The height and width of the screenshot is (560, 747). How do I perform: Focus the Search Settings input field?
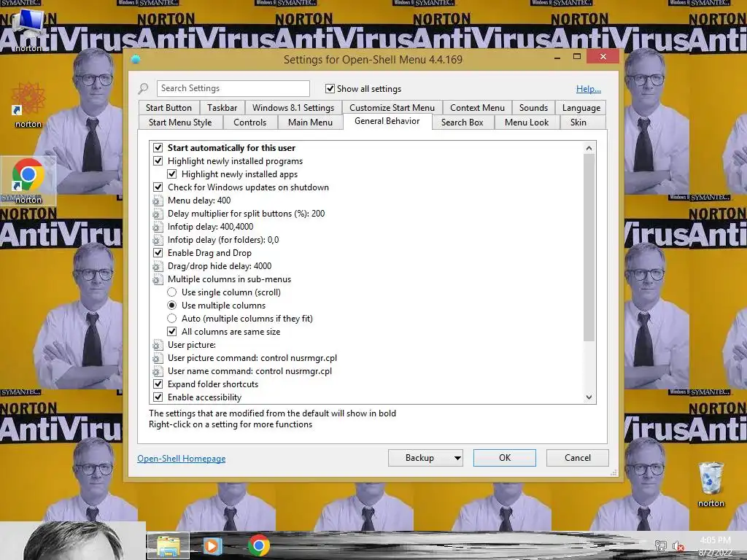[233, 88]
